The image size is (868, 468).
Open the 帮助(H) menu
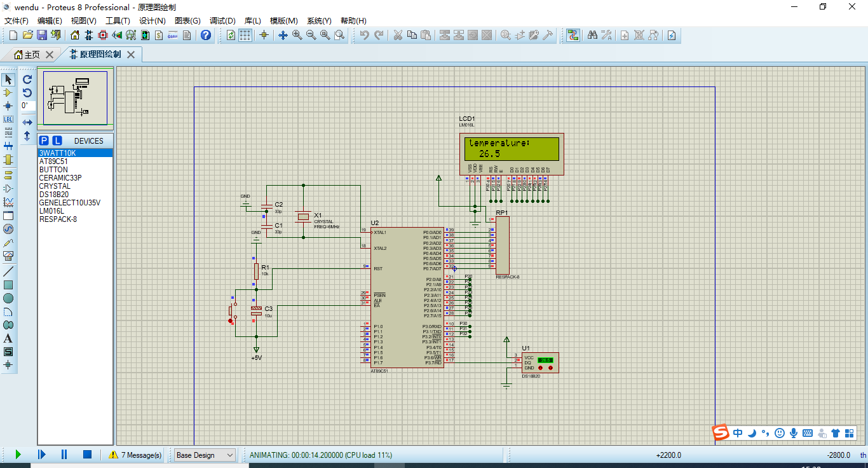(x=354, y=21)
